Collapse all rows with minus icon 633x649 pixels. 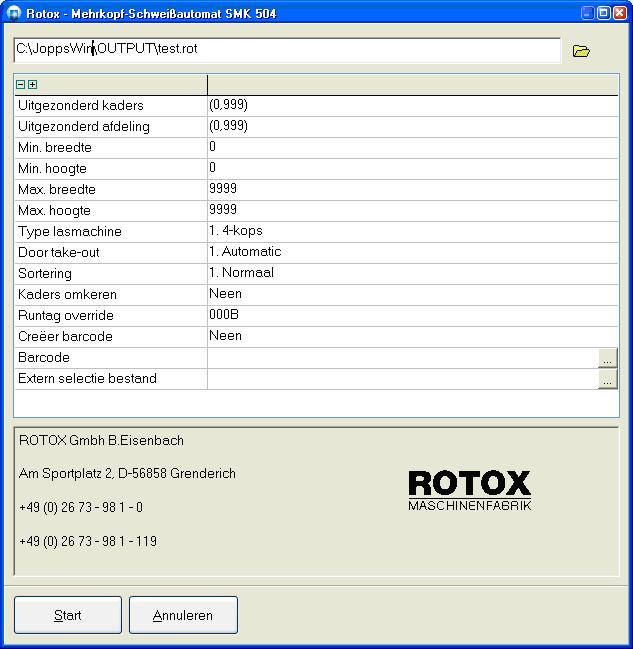tap(20, 84)
